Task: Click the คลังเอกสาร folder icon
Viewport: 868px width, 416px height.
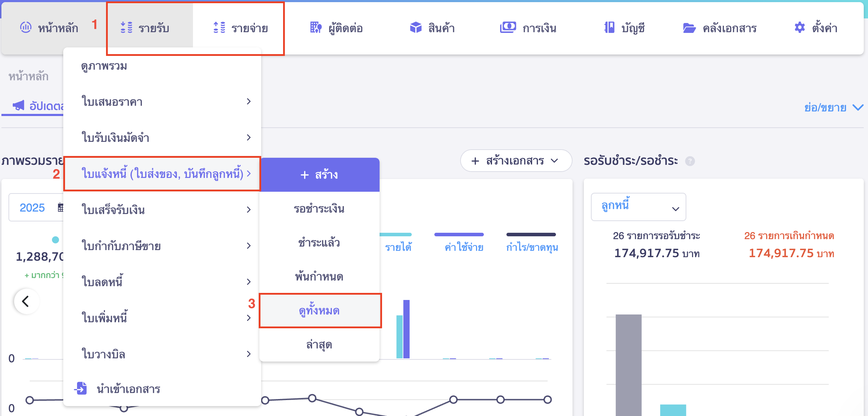Action: coord(689,28)
